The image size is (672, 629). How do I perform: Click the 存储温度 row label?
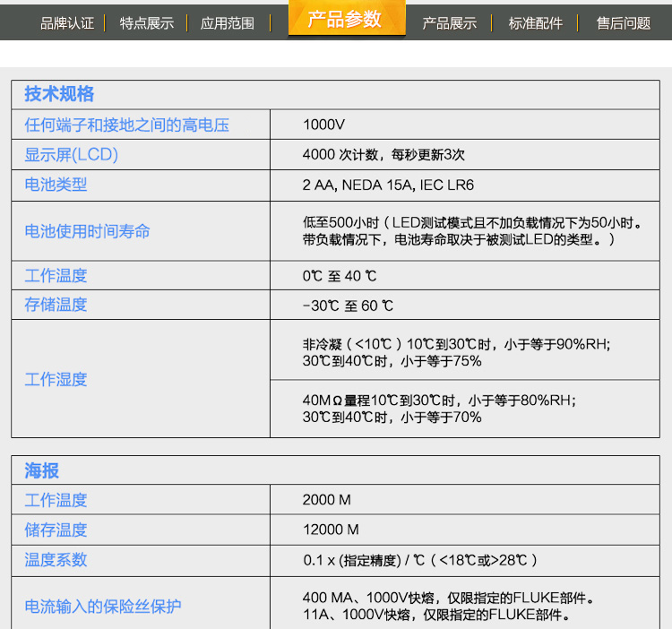pos(56,305)
